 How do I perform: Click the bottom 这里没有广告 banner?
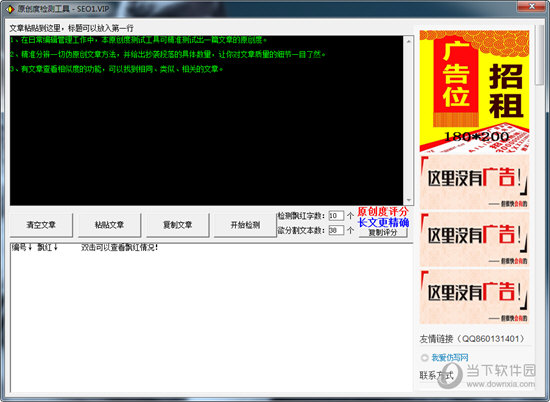pos(474,296)
